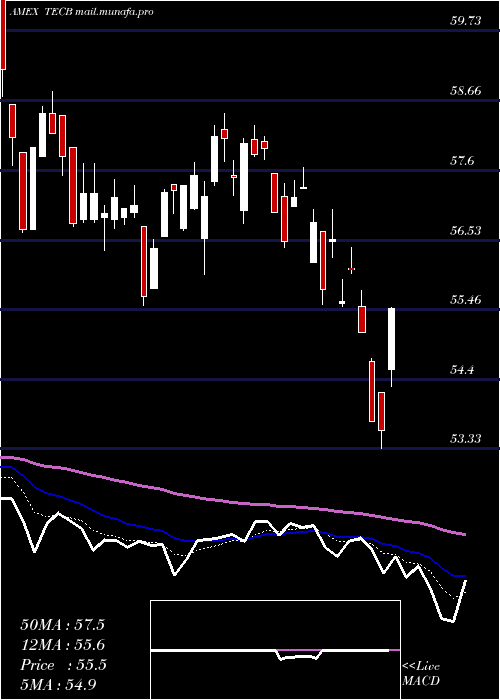Click the 55.46 price level label
The height and width of the screenshot is (700, 500).
click(x=466, y=300)
